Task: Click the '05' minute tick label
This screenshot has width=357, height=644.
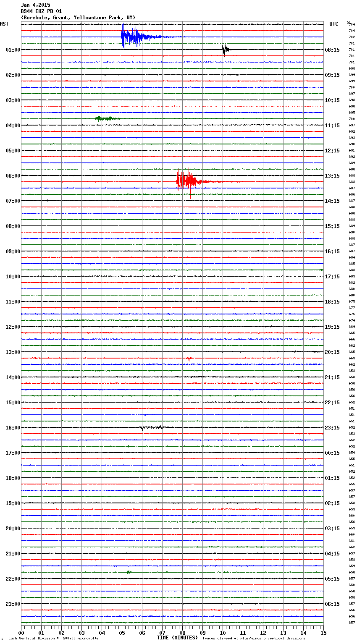Action: coord(122,633)
